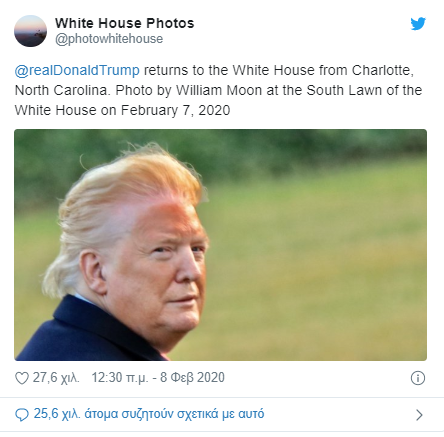The width and height of the screenshot is (444, 437).
Task: Click the reply speech bubble icon
Action: [x=22, y=415]
